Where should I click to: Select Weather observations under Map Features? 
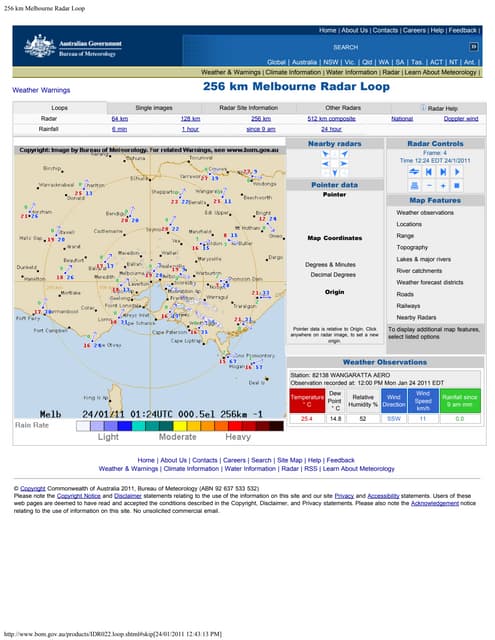pos(425,213)
